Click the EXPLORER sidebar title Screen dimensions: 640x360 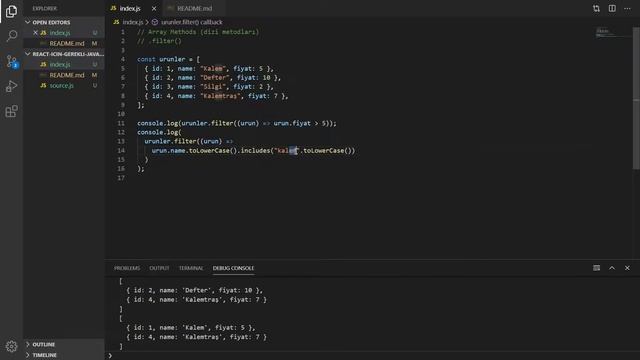pyautogui.click(x=45, y=8)
